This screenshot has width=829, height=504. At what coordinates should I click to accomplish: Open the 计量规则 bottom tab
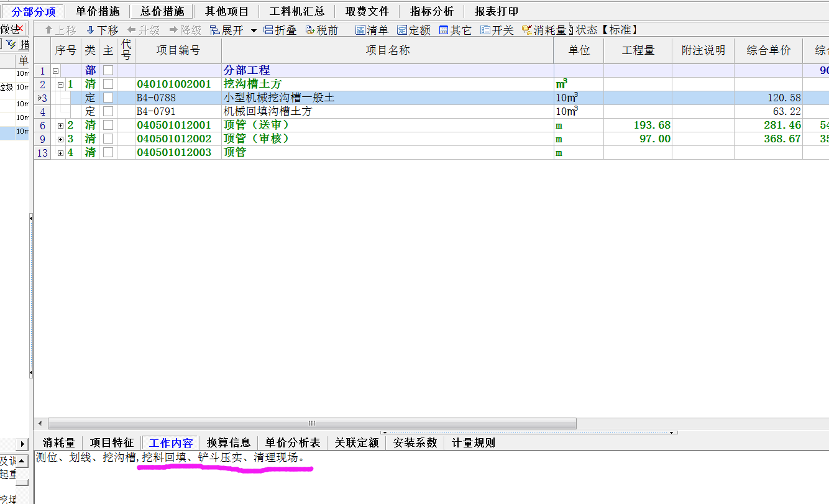tap(474, 442)
